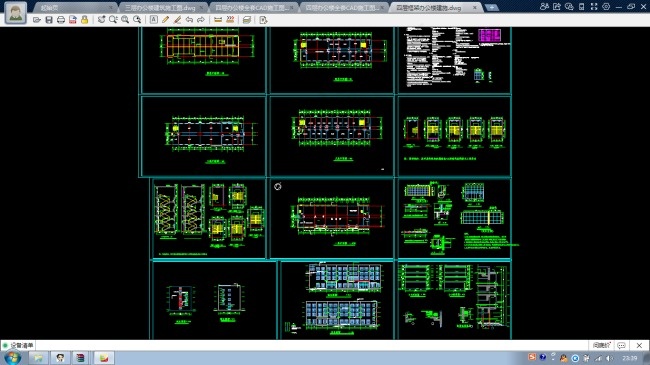Select the text annotation tool (A icon)
Screen dimensions: 650x365
(x=154, y=19)
